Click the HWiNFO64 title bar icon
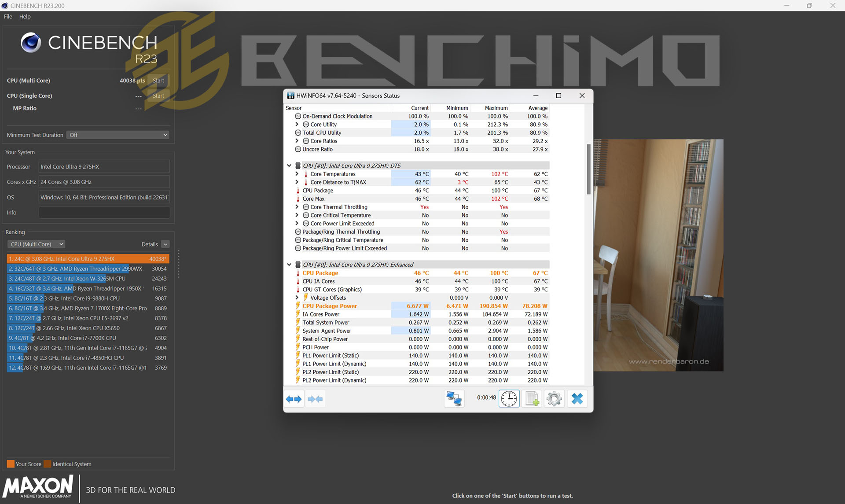 [x=290, y=96]
